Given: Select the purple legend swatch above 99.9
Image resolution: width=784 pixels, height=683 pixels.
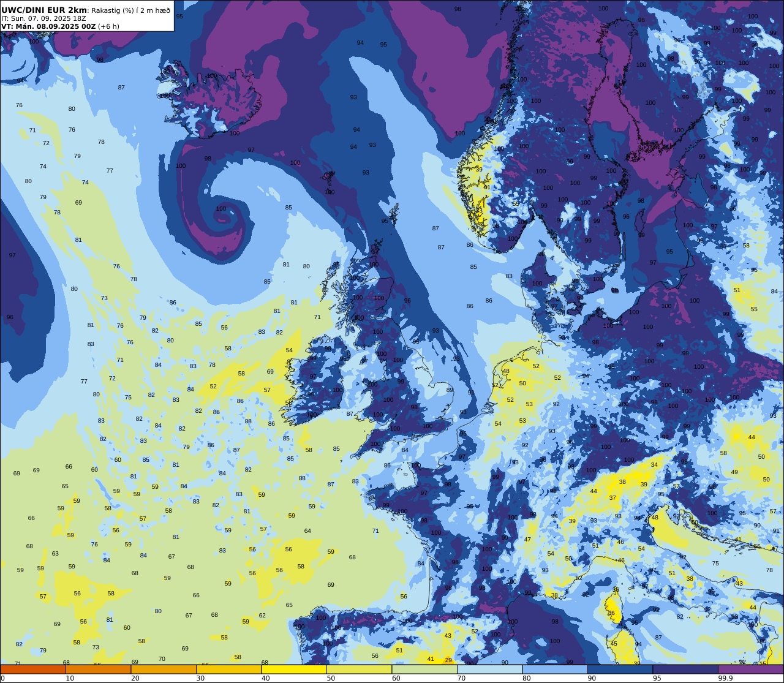Looking at the screenshot, I should click(750, 670).
